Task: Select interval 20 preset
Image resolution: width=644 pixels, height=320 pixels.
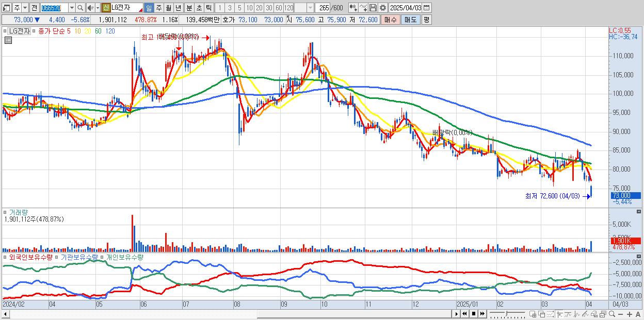Action: click(x=259, y=8)
